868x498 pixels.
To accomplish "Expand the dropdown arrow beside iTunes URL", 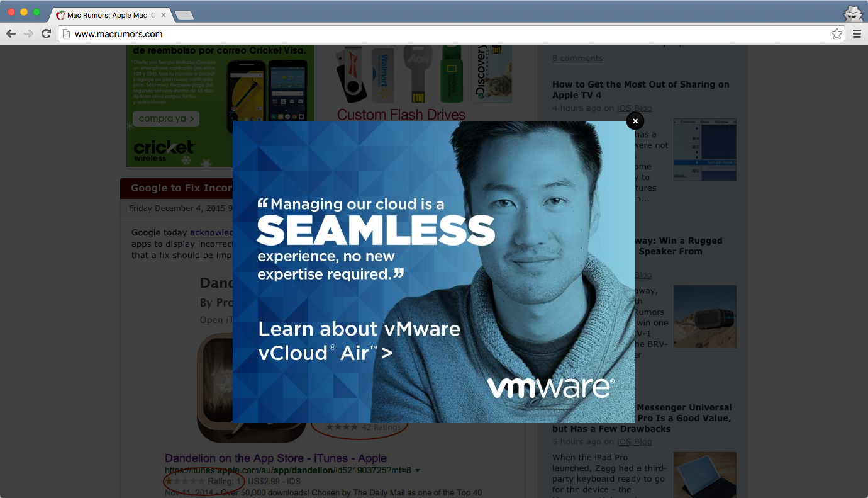I will [x=418, y=470].
